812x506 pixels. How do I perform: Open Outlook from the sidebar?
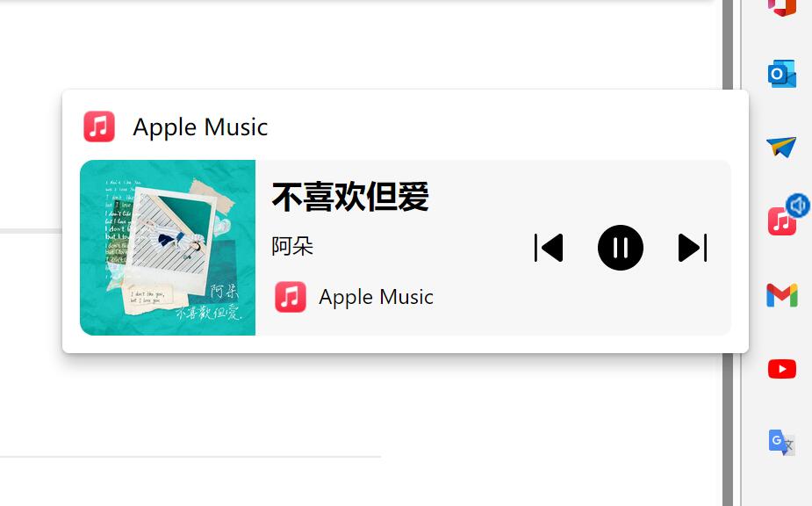[x=781, y=74]
